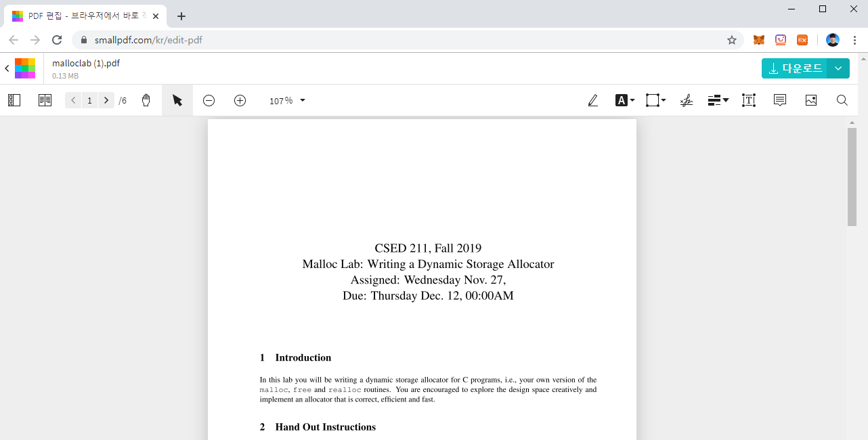Open the orange FX extension icon
This screenshot has width=868, height=440.
coord(802,40)
